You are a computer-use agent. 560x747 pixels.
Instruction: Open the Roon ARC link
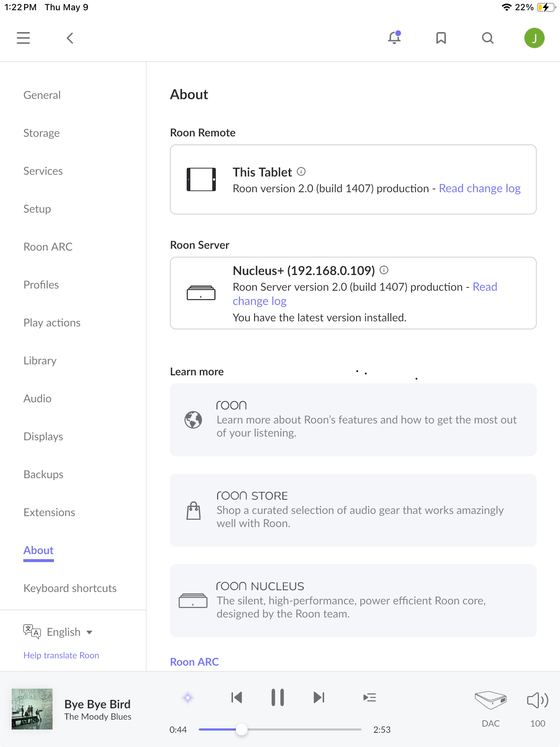point(194,662)
